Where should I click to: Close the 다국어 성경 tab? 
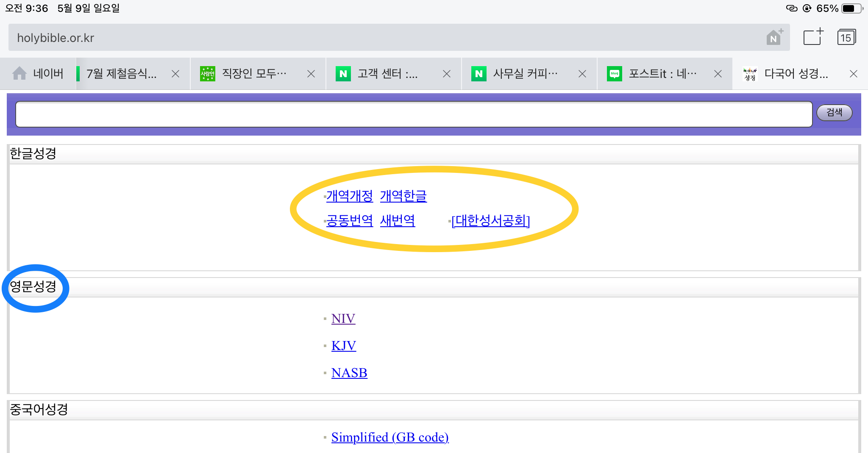coord(854,74)
